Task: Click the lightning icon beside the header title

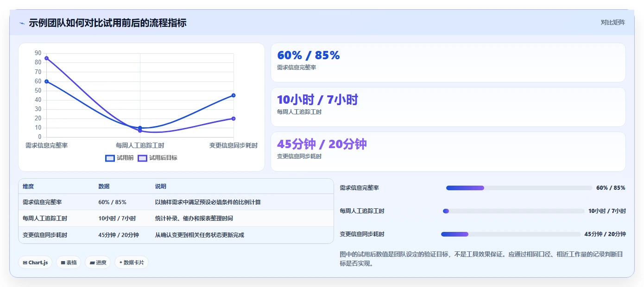Action: pyautogui.click(x=22, y=23)
